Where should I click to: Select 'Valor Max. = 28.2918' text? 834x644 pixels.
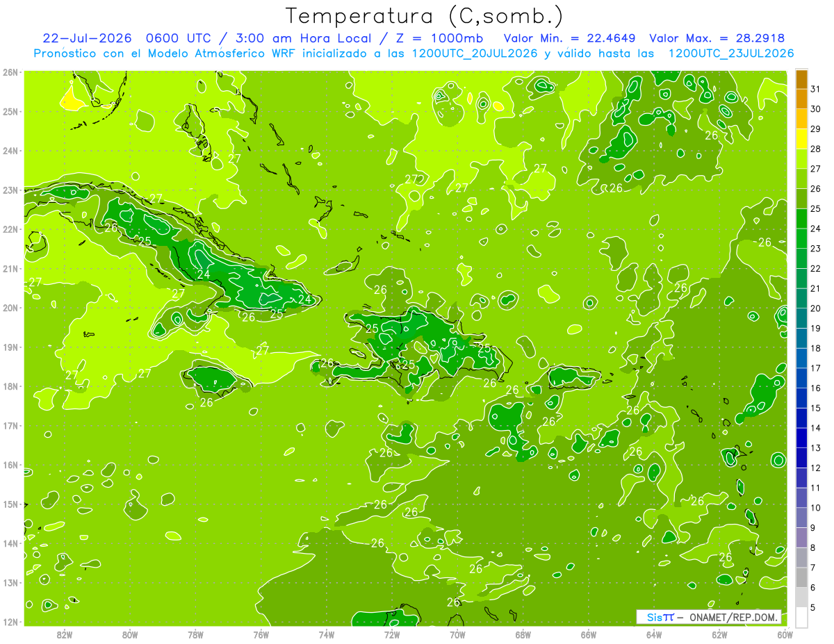click(718, 38)
